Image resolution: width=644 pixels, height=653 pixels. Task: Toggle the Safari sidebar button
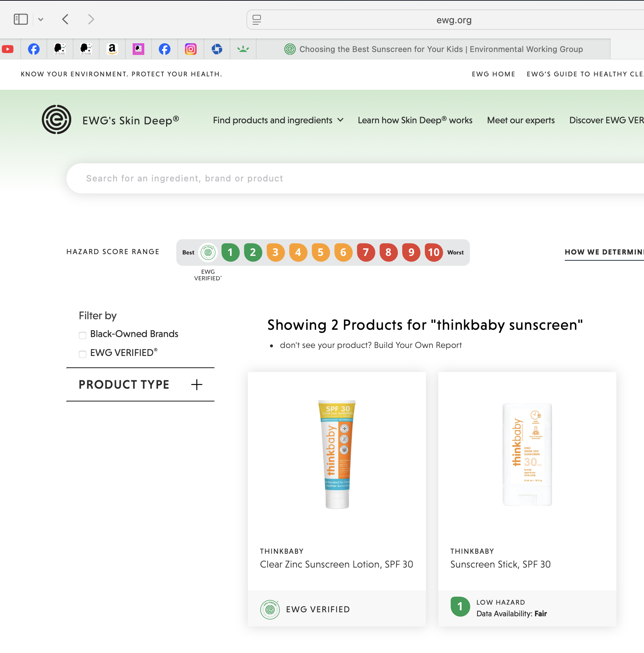21,19
